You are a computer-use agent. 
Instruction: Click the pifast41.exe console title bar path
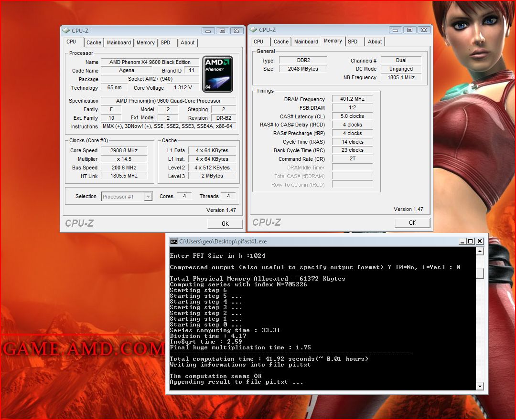(223, 241)
